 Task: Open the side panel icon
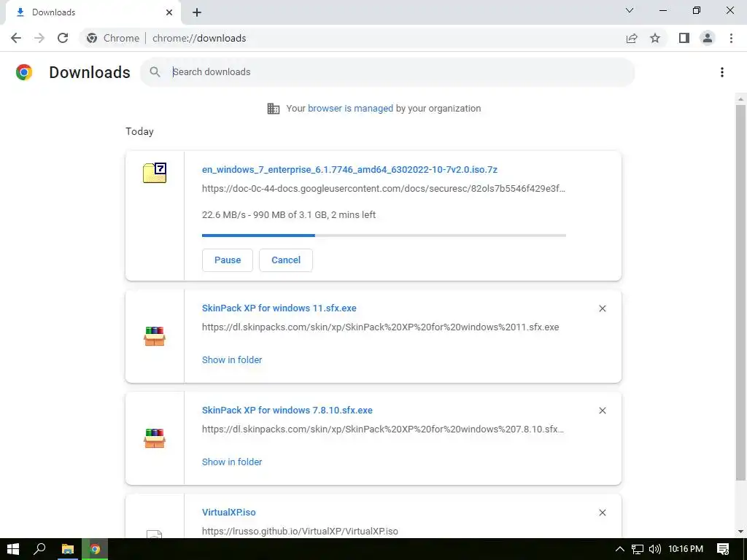pyautogui.click(x=684, y=38)
